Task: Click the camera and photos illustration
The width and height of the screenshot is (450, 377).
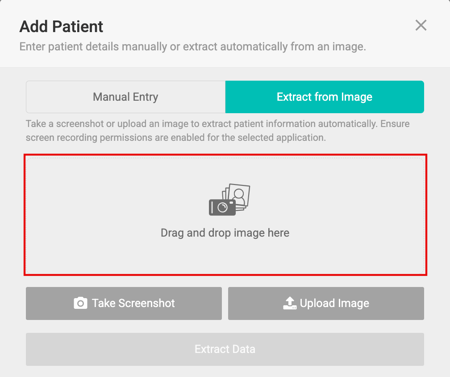Action: pos(230,199)
